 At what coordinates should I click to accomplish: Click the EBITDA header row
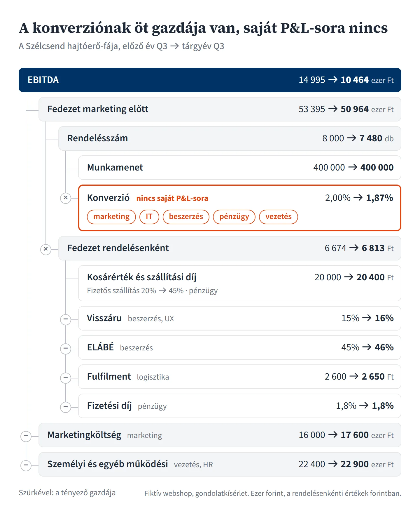click(x=210, y=80)
